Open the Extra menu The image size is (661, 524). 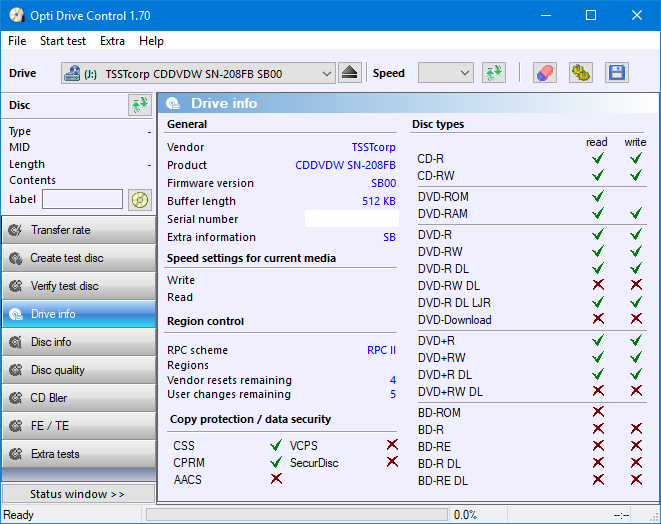tap(112, 41)
